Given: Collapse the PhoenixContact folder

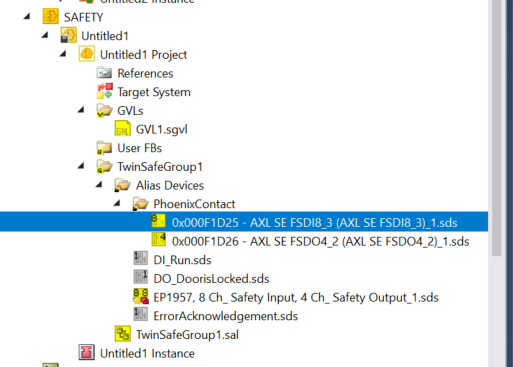Looking at the screenshot, I should 117,203.
